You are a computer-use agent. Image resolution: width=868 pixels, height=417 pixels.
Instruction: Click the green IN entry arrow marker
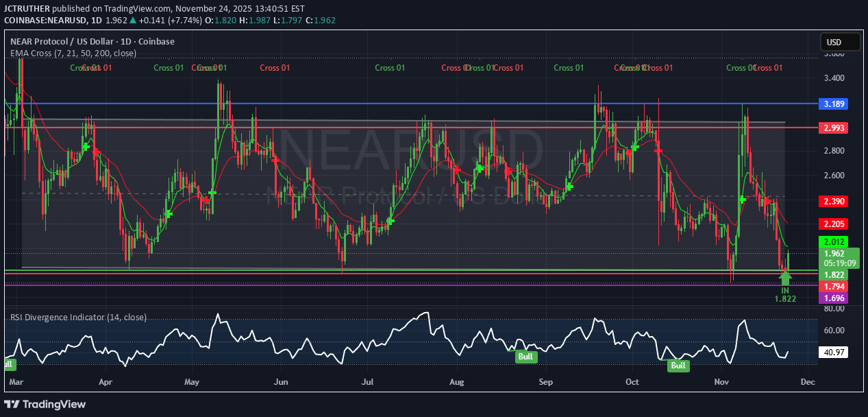pos(785,277)
